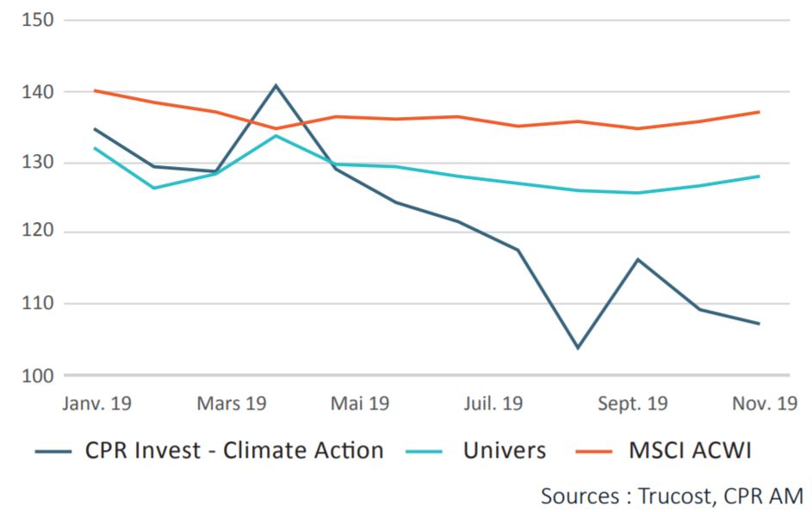Click the dark blue legend line marker
The width and height of the screenshot is (812, 512).
pos(54,451)
